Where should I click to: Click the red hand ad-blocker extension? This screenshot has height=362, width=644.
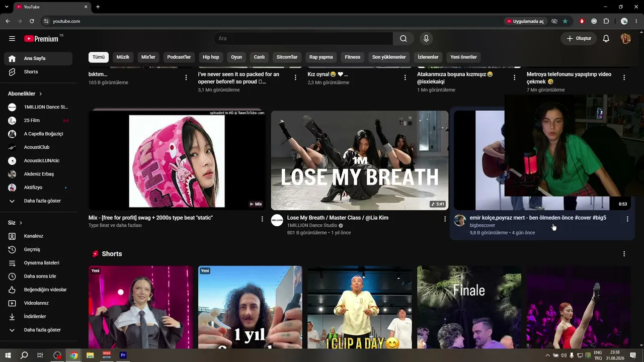click(582, 21)
